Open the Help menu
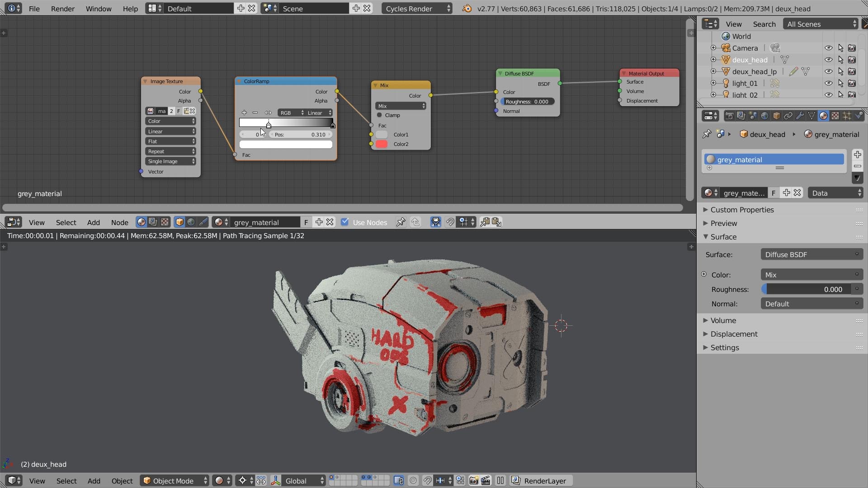 click(130, 9)
